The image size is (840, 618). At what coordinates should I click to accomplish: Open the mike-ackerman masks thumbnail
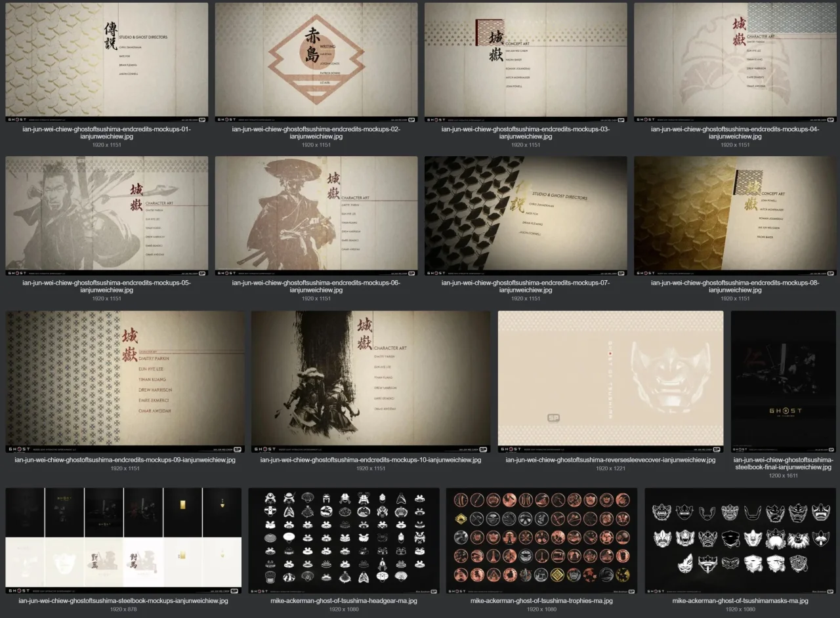pos(740,541)
